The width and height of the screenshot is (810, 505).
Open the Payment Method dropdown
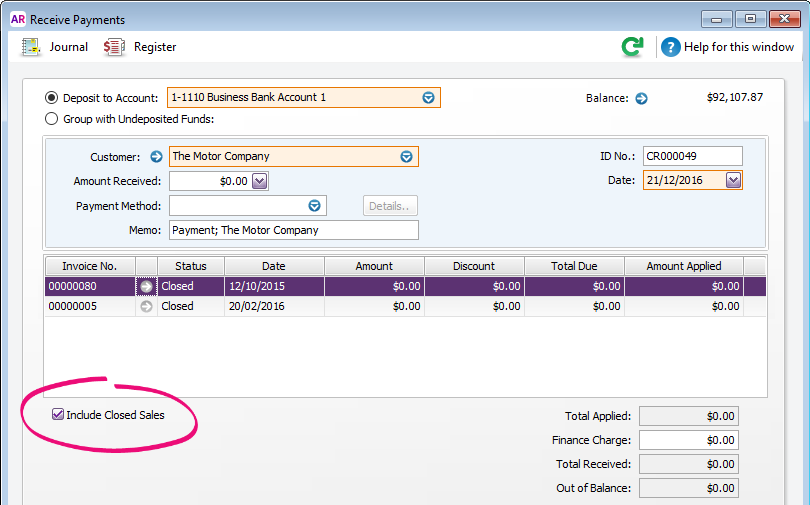(314, 206)
